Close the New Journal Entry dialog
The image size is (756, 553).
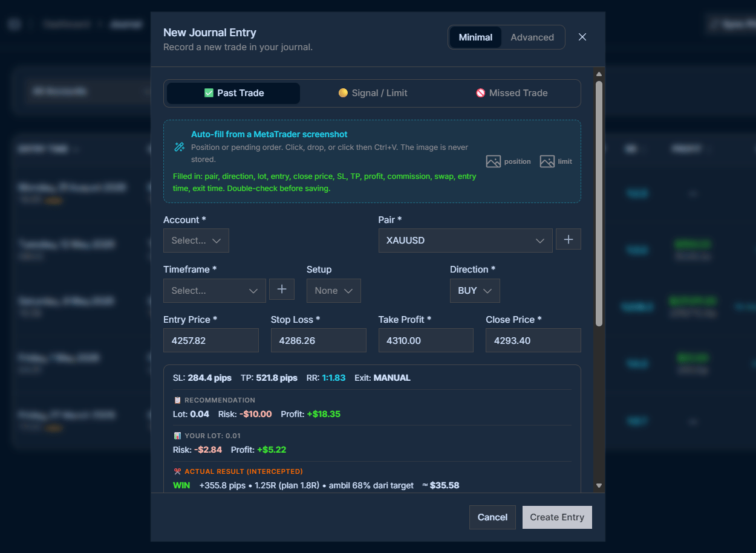pyautogui.click(x=582, y=37)
